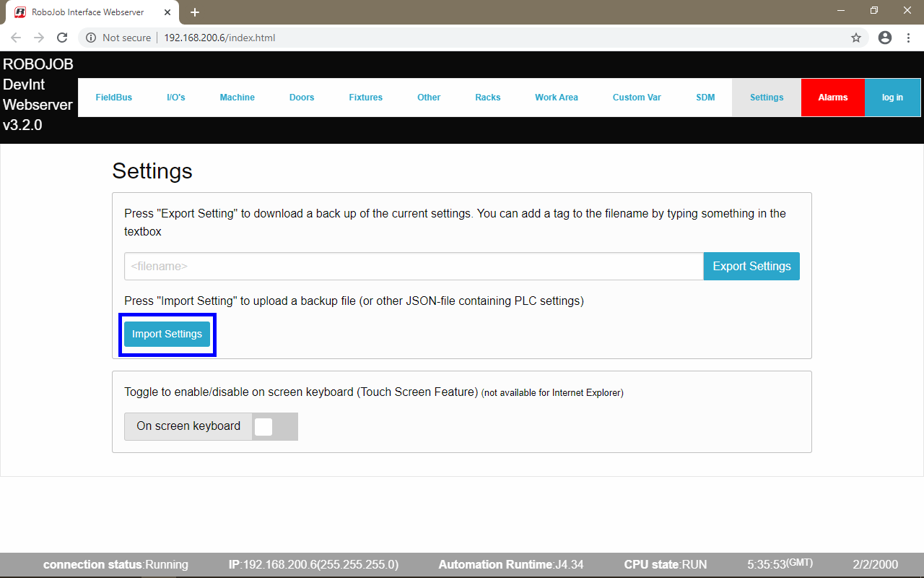Screen dimensions: 924x578
Task: Go back in browser history
Action: pyautogui.click(x=16, y=38)
